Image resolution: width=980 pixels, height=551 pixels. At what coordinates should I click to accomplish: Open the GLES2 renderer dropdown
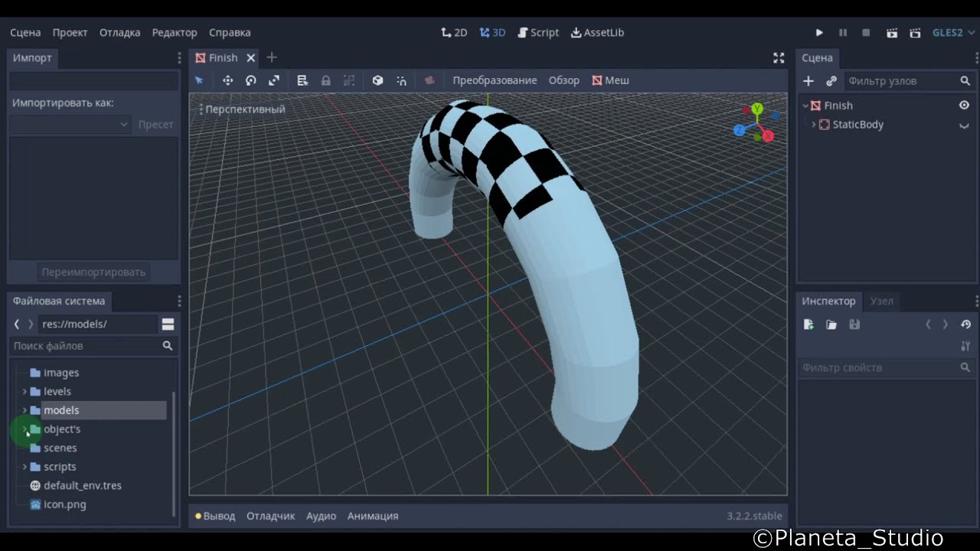pyautogui.click(x=953, y=33)
